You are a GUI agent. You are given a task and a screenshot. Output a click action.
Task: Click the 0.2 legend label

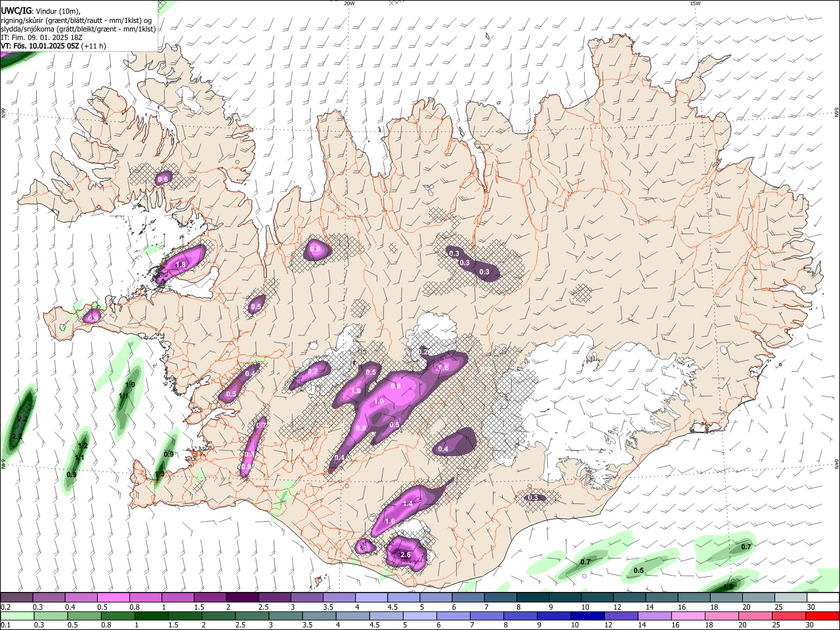pyautogui.click(x=6, y=607)
